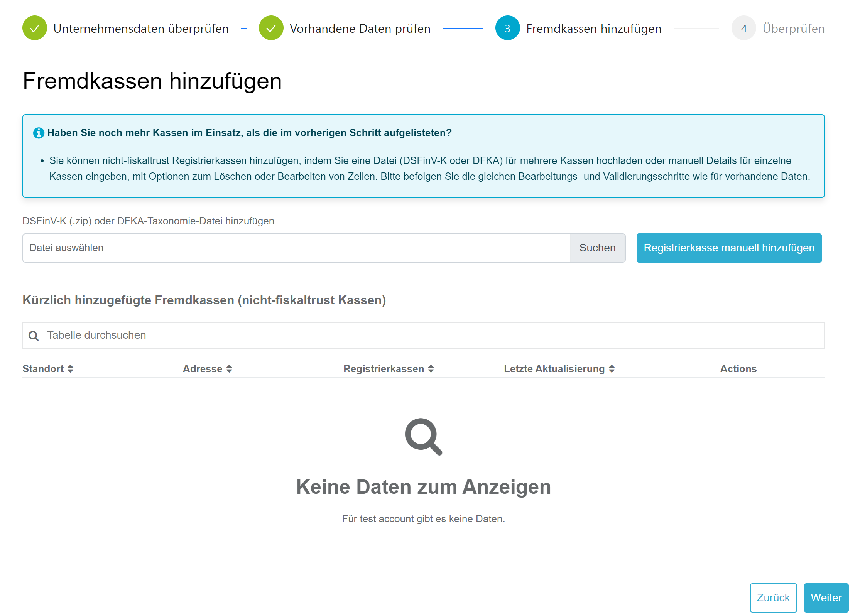Click the Weiter button
This screenshot has width=860, height=616.
tap(826, 597)
